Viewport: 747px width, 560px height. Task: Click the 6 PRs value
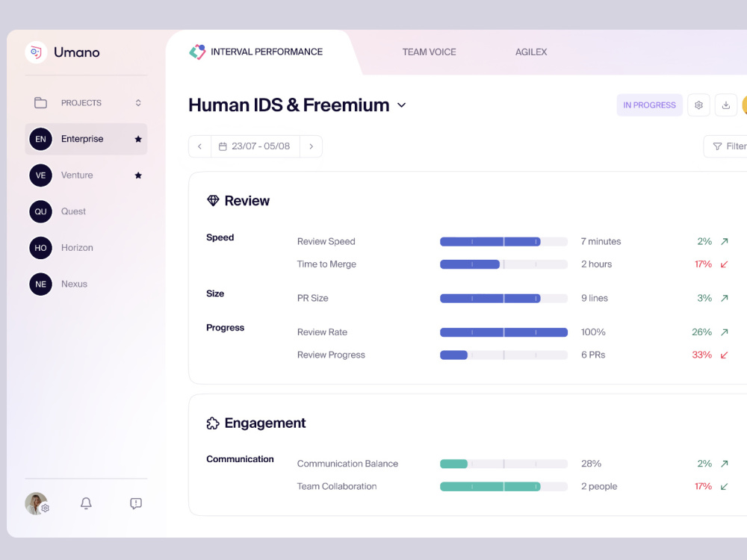593,355
